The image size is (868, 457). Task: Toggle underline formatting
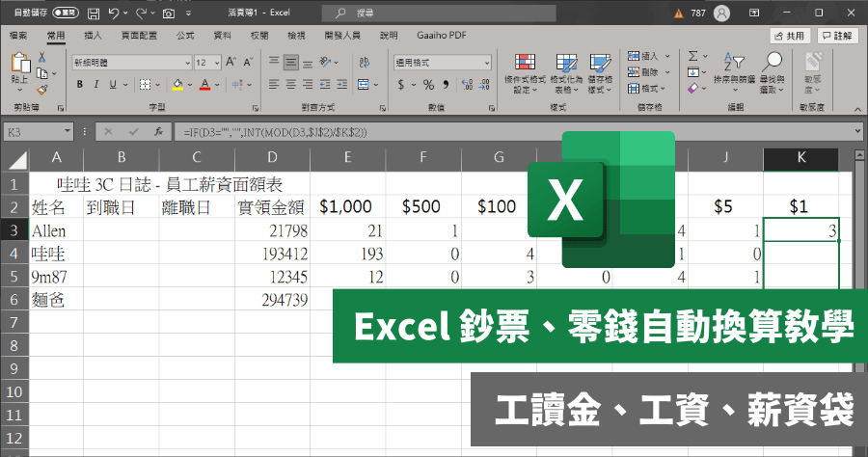113,84
